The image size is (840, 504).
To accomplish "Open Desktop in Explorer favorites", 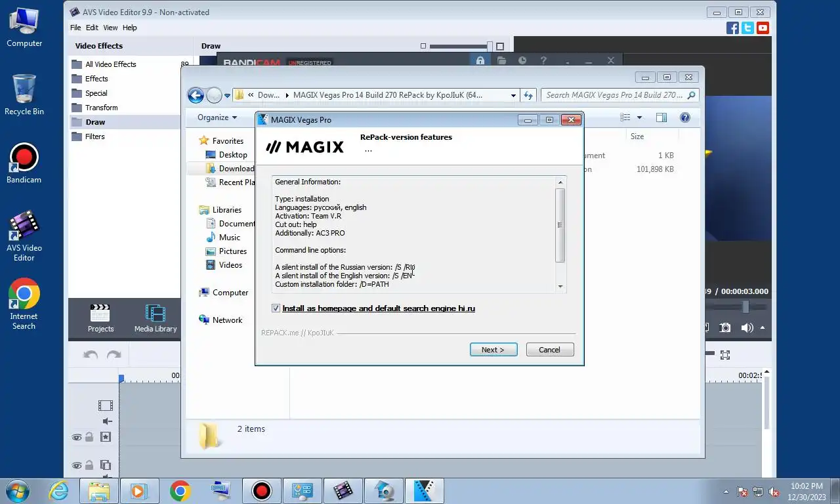I will tap(226, 155).
